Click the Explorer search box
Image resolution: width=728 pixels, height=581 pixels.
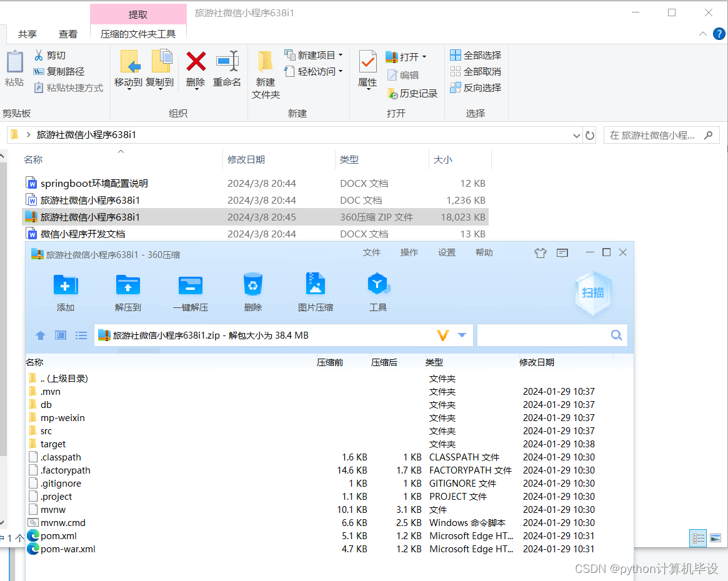point(661,136)
